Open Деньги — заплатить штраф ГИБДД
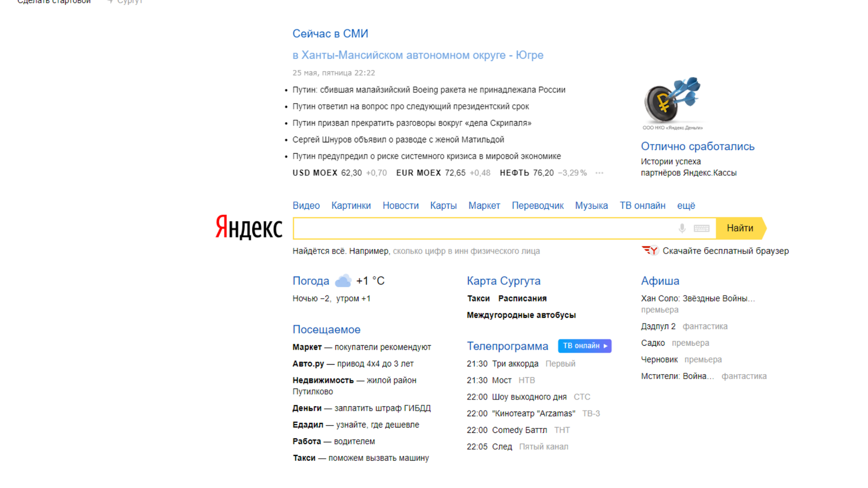 tap(362, 408)
